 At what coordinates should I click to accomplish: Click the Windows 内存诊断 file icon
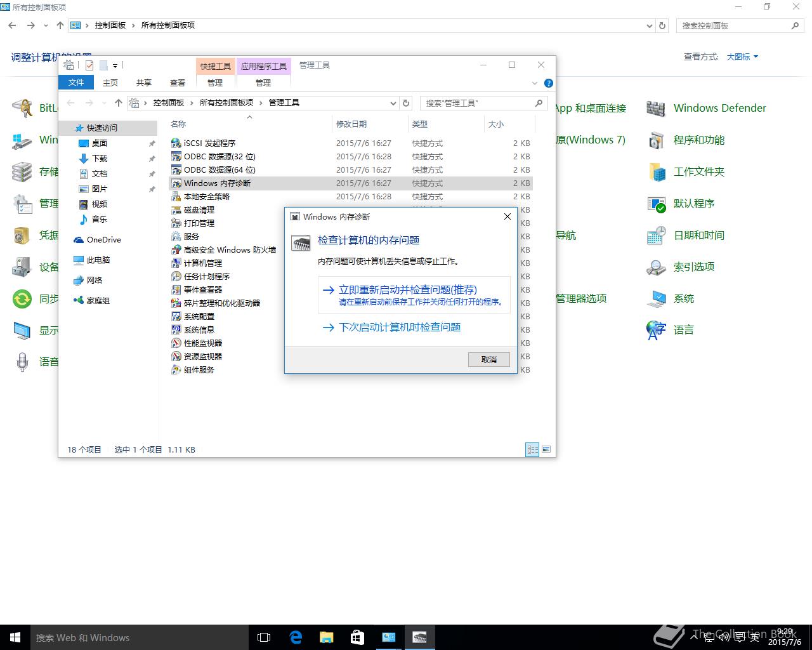click(176, 183)
